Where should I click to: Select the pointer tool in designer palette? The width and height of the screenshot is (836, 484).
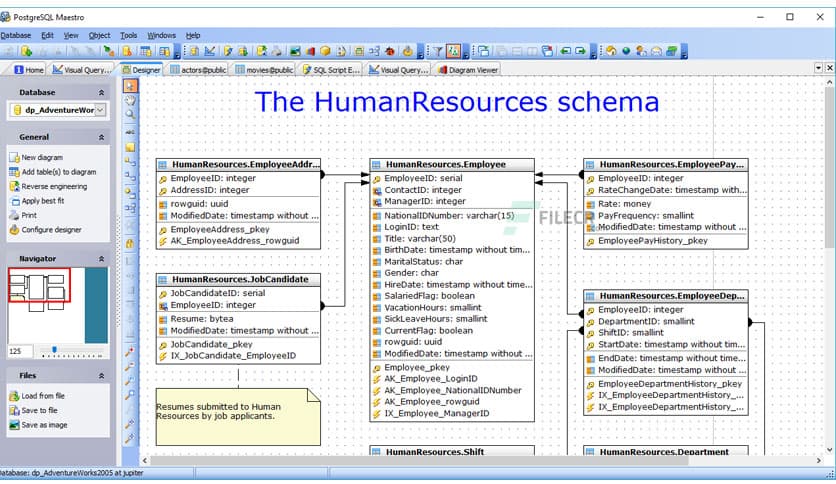(130, 86)
